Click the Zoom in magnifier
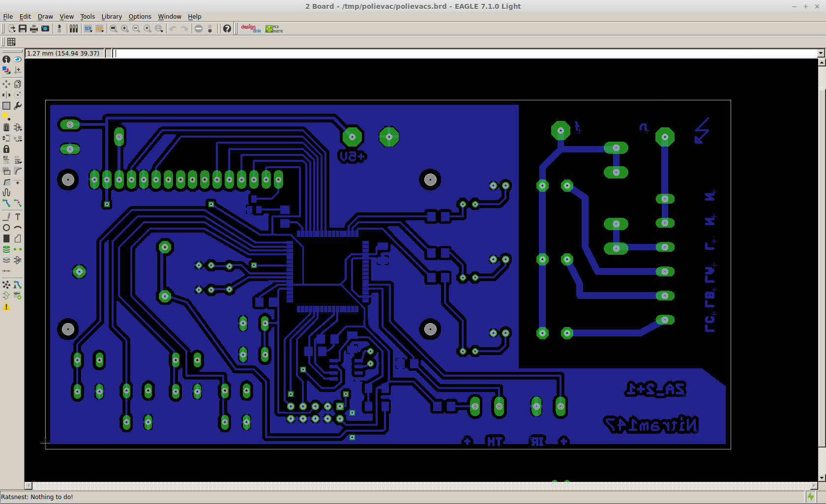The image size is (826, 504). point(125,29)
